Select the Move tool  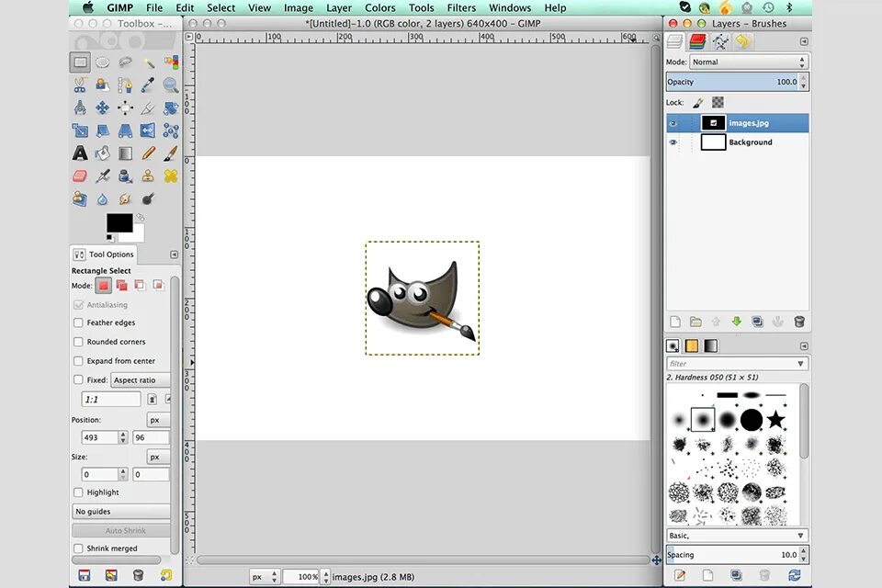[x=102, y=107]
